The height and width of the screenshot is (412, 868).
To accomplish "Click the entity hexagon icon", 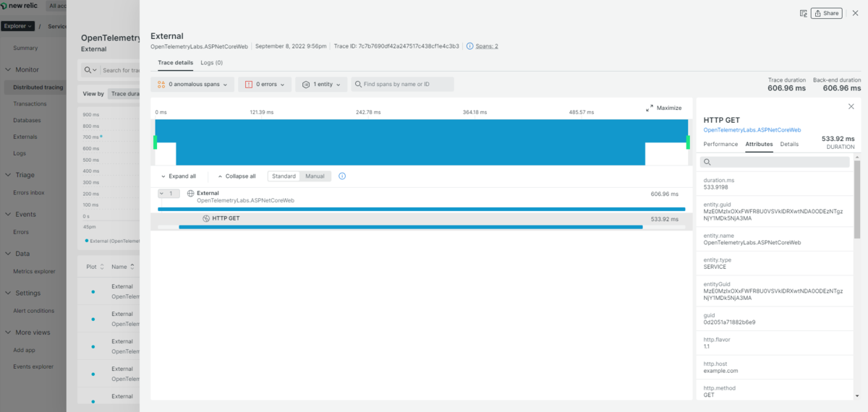I will pos(306,85).
